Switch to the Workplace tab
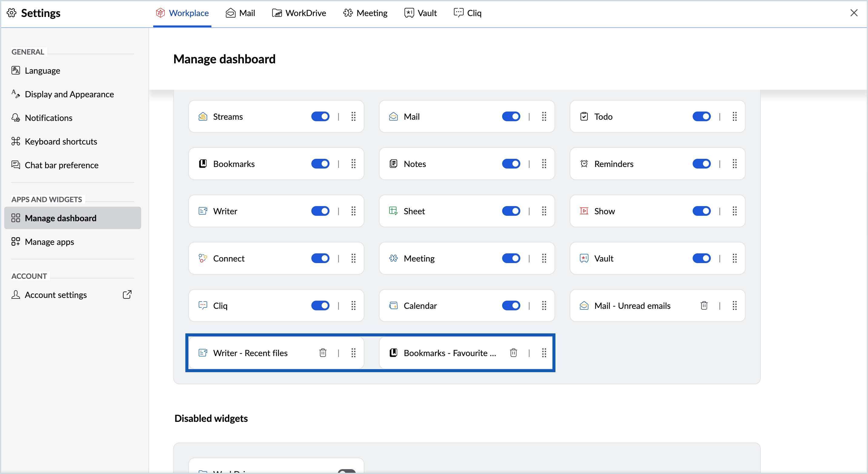The image size is (868, 474). coord(182,13)
